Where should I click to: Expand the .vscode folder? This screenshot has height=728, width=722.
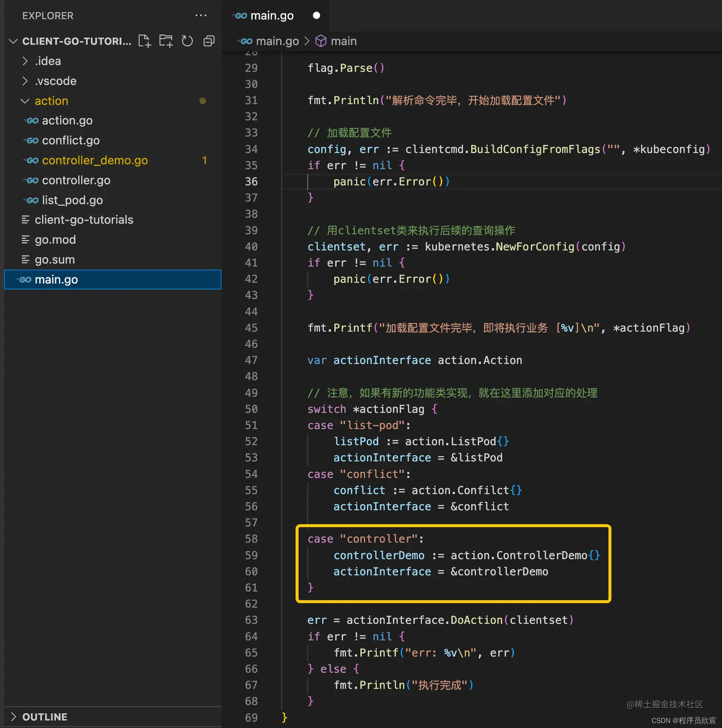click(x=25, y=81)
